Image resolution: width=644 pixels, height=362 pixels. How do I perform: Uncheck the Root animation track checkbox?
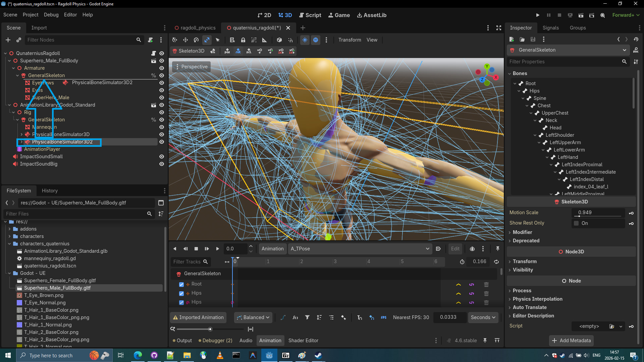(181, 284)
